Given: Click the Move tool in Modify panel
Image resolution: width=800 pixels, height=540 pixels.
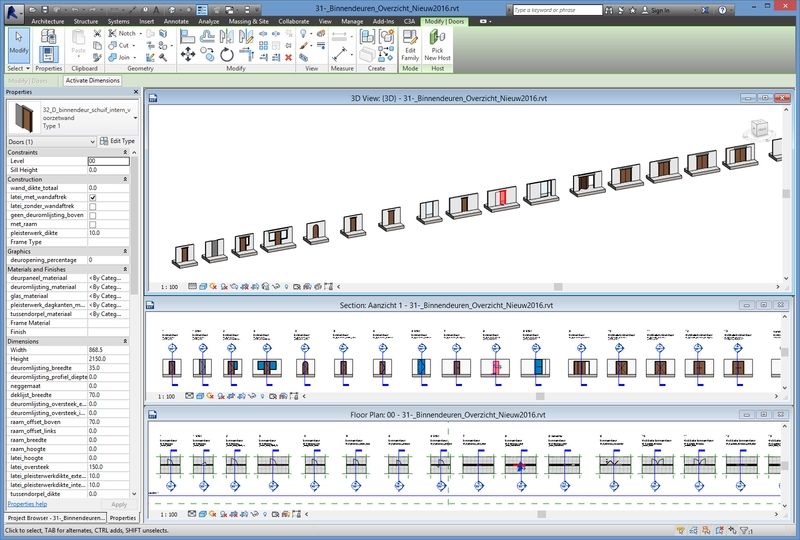Looking at the screenshot, I should click(x=187, y=54).
